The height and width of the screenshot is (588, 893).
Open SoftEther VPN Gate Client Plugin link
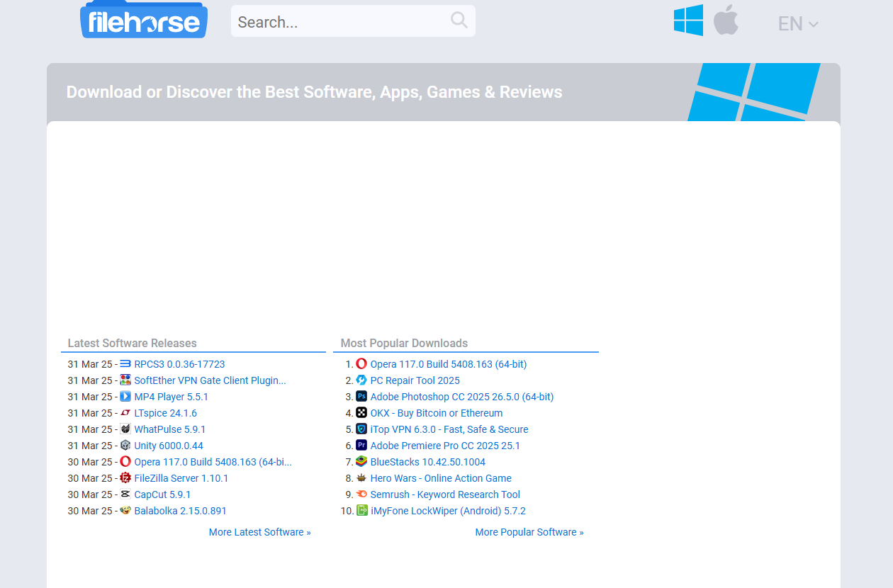pyautogui.click(x=210, y=380)
